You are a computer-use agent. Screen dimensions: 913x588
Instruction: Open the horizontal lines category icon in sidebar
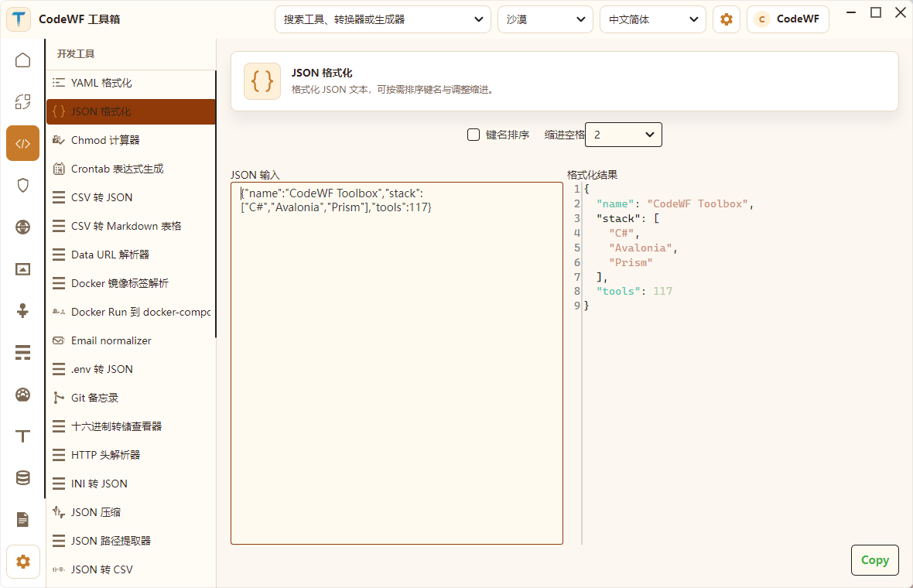point(22,353)
